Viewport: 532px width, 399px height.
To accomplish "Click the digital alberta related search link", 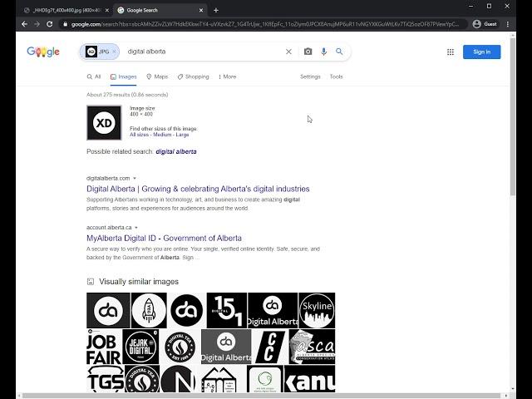I will pyautogui.click(x=176, y=151).
